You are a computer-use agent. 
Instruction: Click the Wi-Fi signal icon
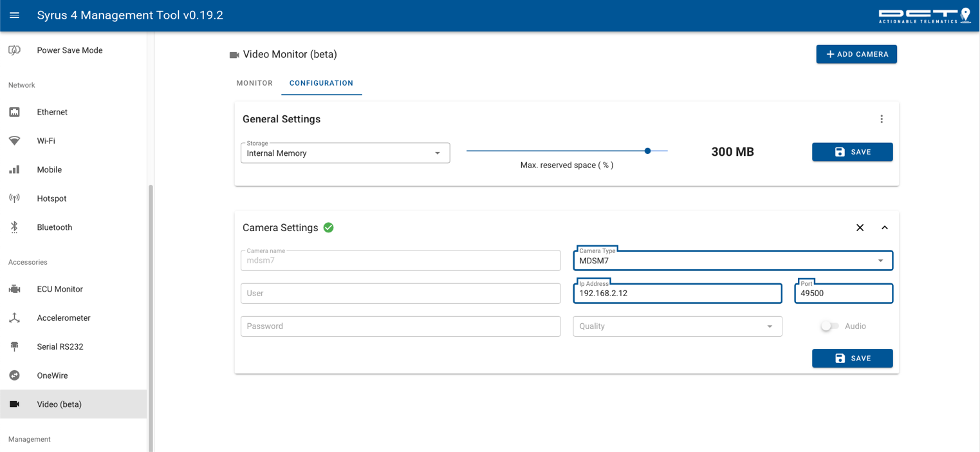pos(14,140)
